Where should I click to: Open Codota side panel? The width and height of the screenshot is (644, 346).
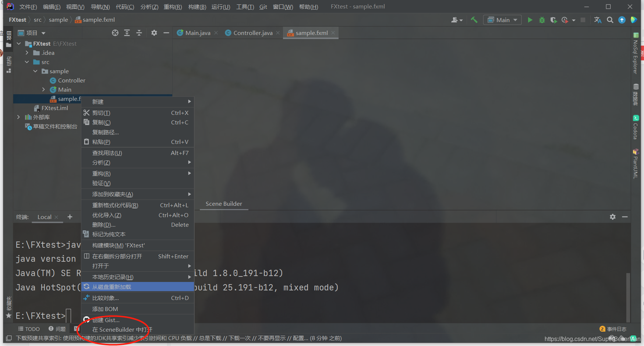click(636, 127)
